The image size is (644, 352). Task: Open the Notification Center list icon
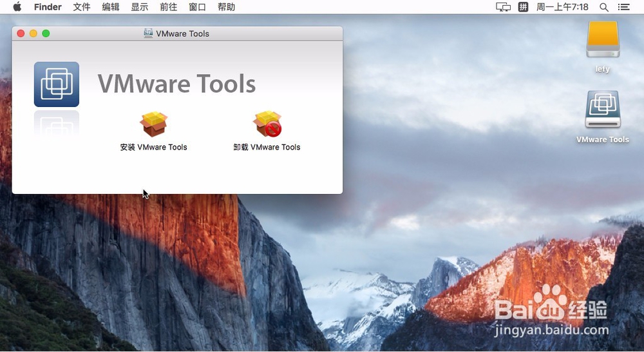(623, 7)
